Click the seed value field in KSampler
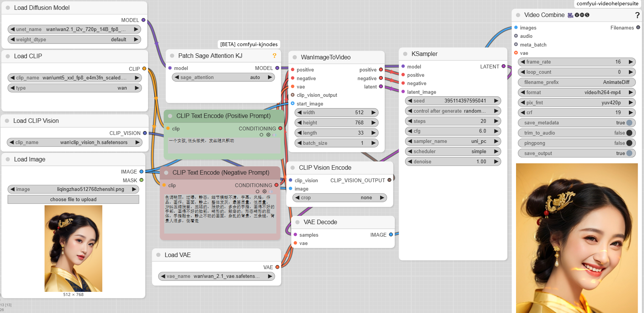 (453, 101)
